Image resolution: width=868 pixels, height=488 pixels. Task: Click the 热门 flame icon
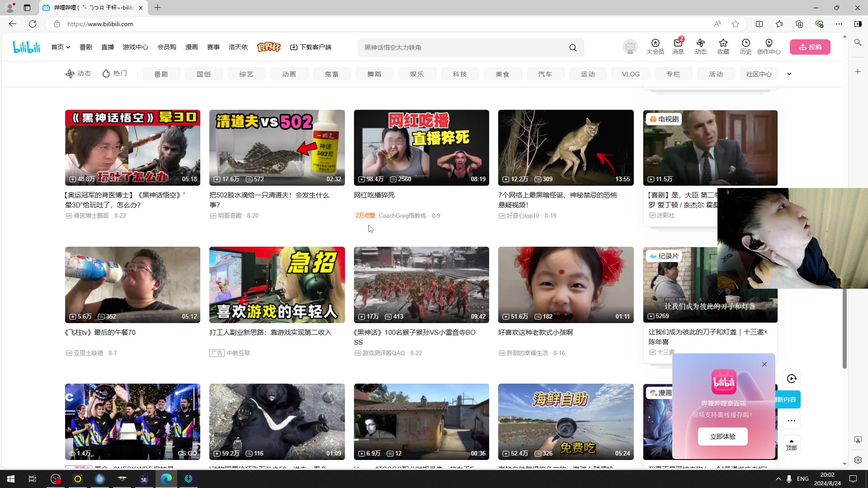tap(115, 74)
